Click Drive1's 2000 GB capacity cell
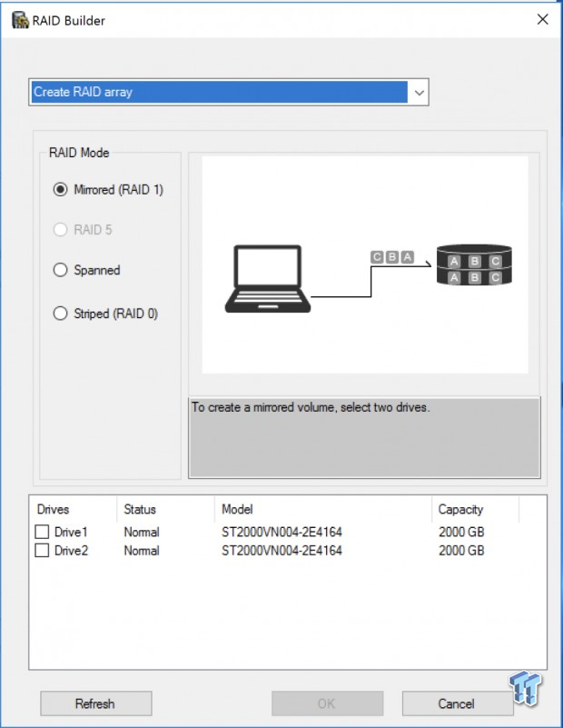563x728 pixels. coord(461,532)
